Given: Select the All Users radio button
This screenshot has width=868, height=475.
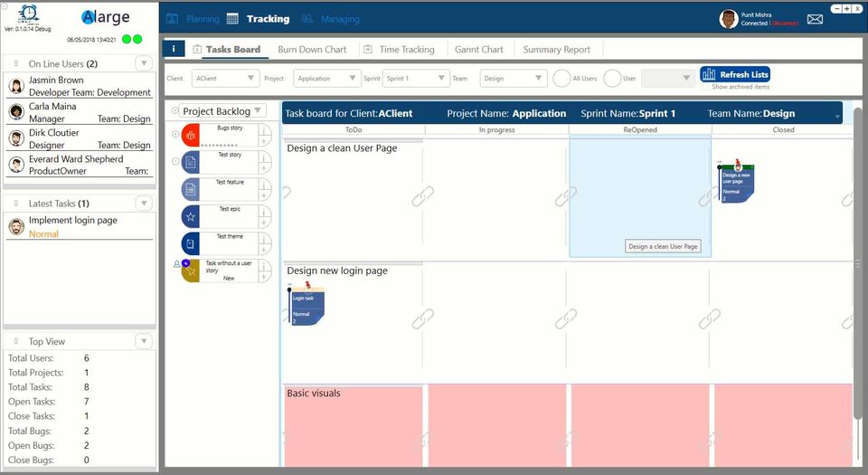Looking at the screenshot, I should coord(561,78).
